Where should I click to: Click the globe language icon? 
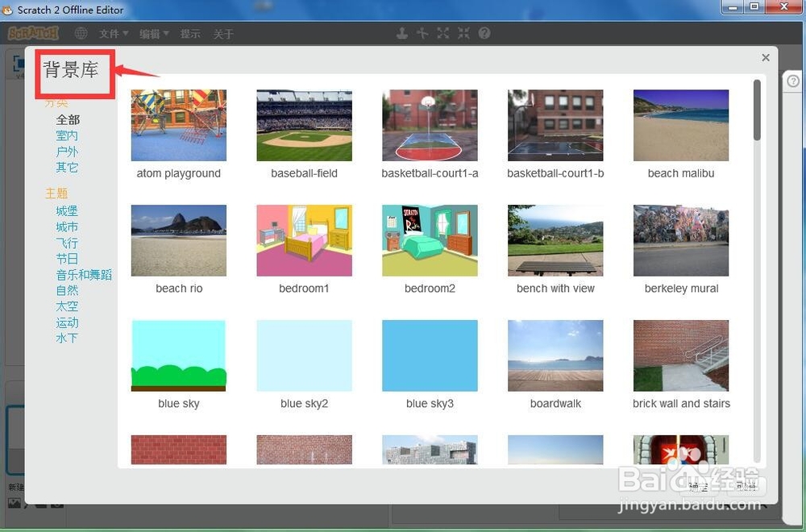tap(81, 33)
